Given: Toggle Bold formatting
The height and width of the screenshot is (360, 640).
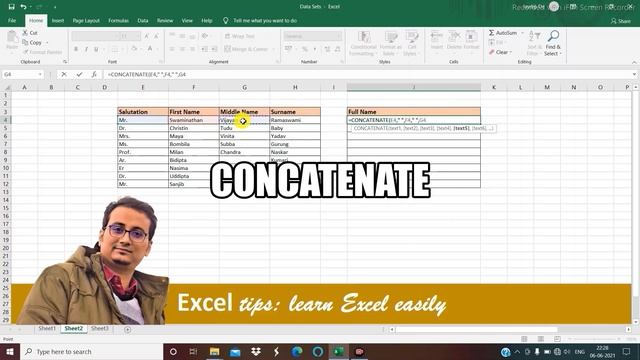Looking at the screenshot, I should 76,49.
